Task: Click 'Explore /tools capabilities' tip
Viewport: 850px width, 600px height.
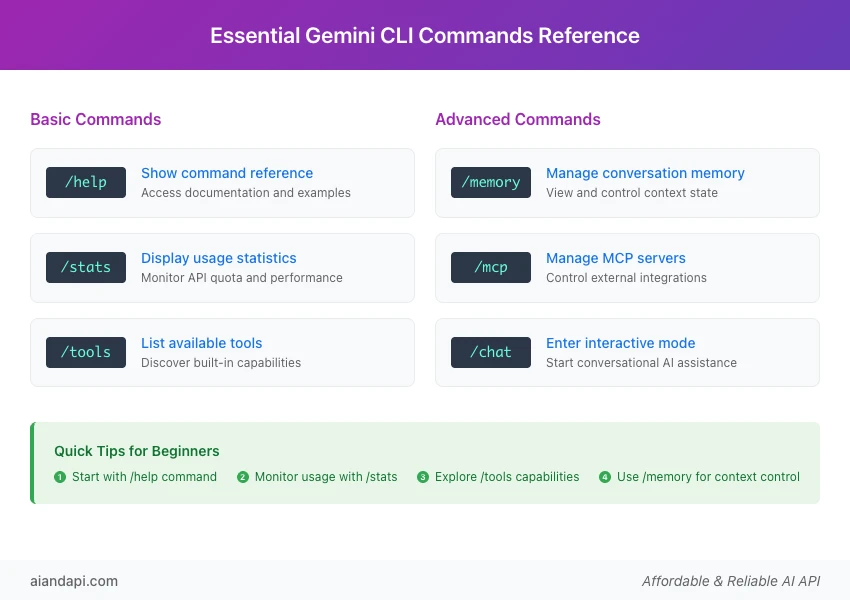Action: [507, 477]
